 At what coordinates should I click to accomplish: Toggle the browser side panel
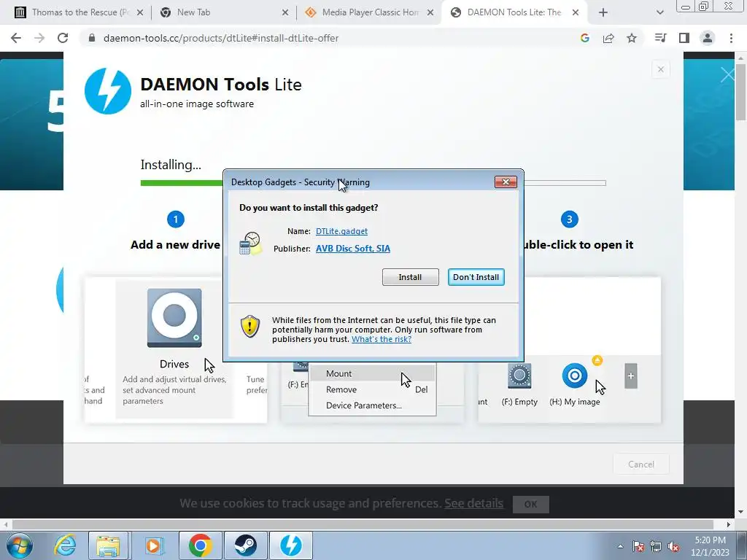coord(684,38)
